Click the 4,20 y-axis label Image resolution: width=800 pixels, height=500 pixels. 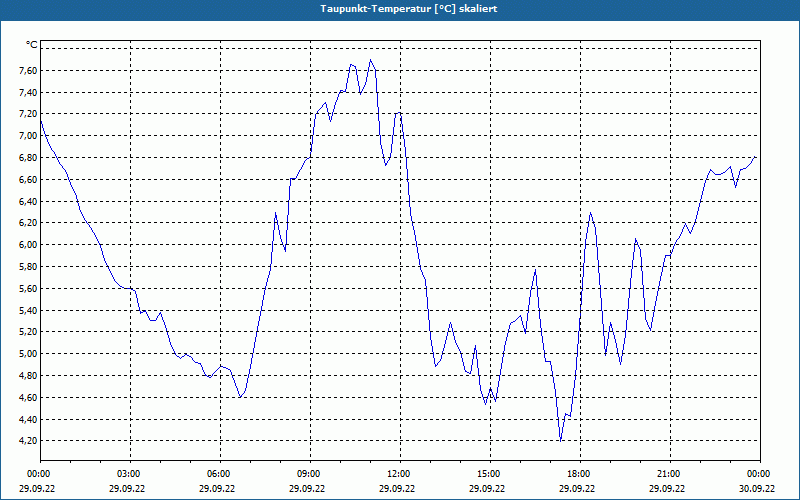coord(28,441)
